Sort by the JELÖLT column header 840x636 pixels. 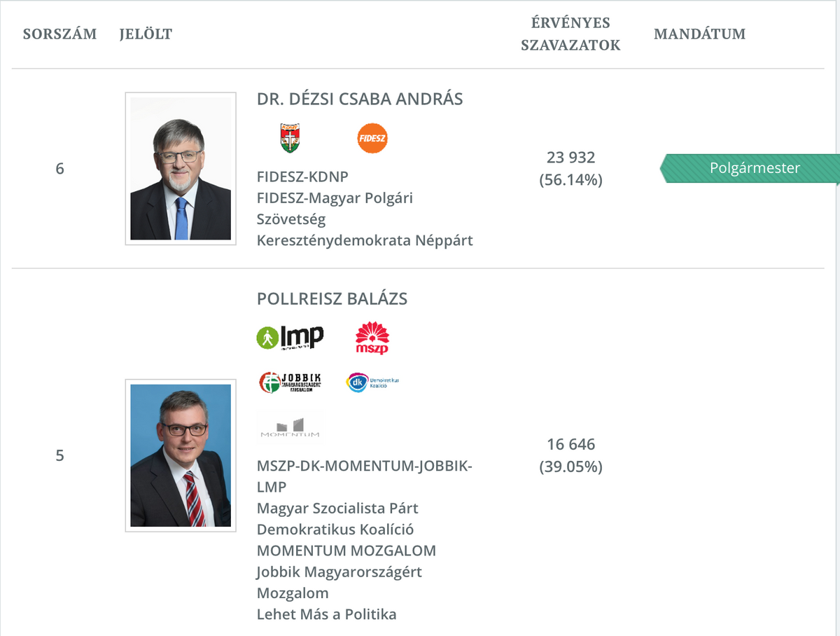coord(146,34)
